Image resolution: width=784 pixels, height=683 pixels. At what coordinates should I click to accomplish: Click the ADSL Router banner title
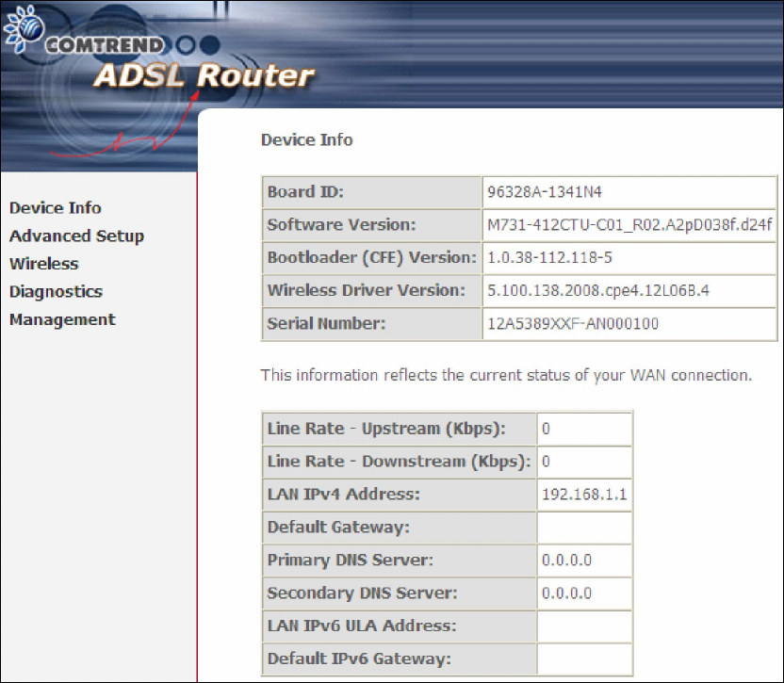pyautogui.click(x=204, y=75)
